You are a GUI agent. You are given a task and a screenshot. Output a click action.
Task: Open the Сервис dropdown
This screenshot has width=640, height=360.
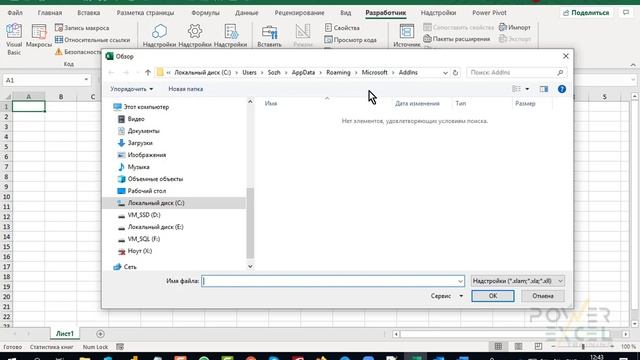(447, 296)
